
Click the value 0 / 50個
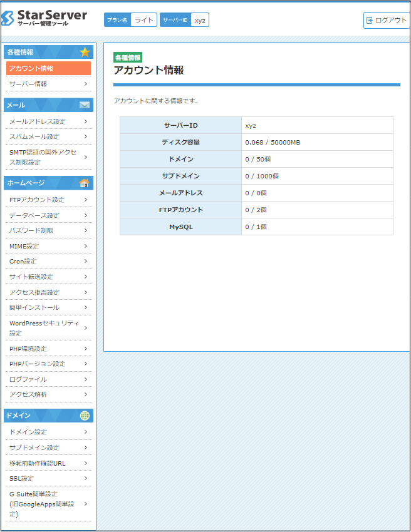[x=258, y=159]
